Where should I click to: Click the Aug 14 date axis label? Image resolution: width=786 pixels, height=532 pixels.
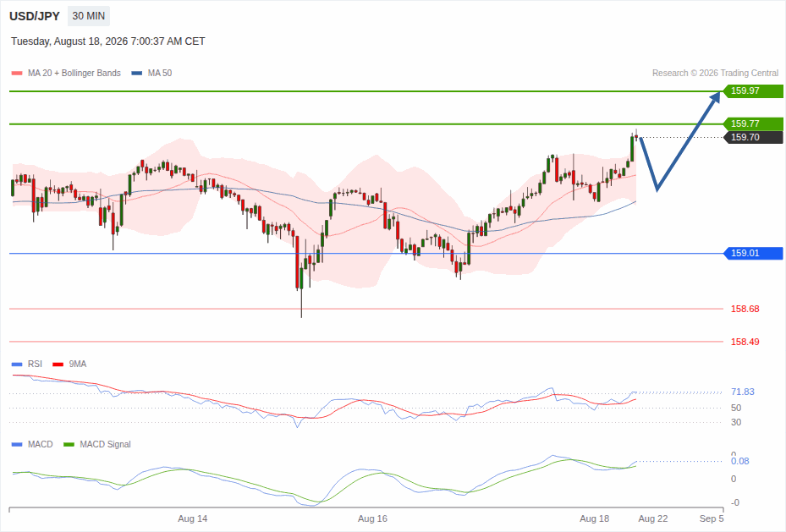click(193, 518)
